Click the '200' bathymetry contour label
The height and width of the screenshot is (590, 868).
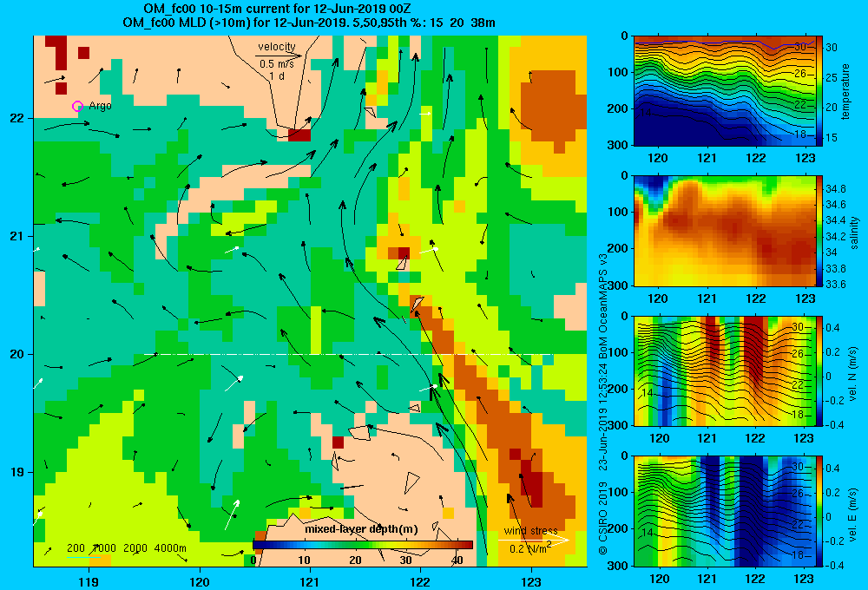click(76, 548)
